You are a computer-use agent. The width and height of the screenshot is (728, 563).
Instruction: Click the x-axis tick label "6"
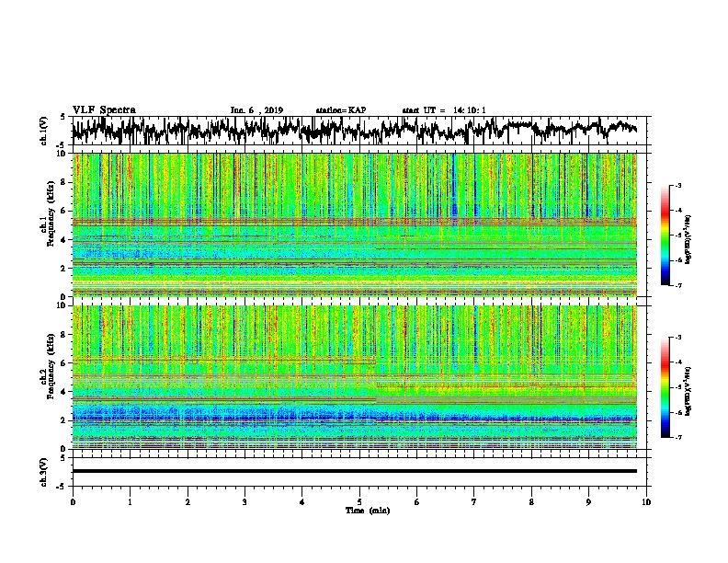pos(417,502)
